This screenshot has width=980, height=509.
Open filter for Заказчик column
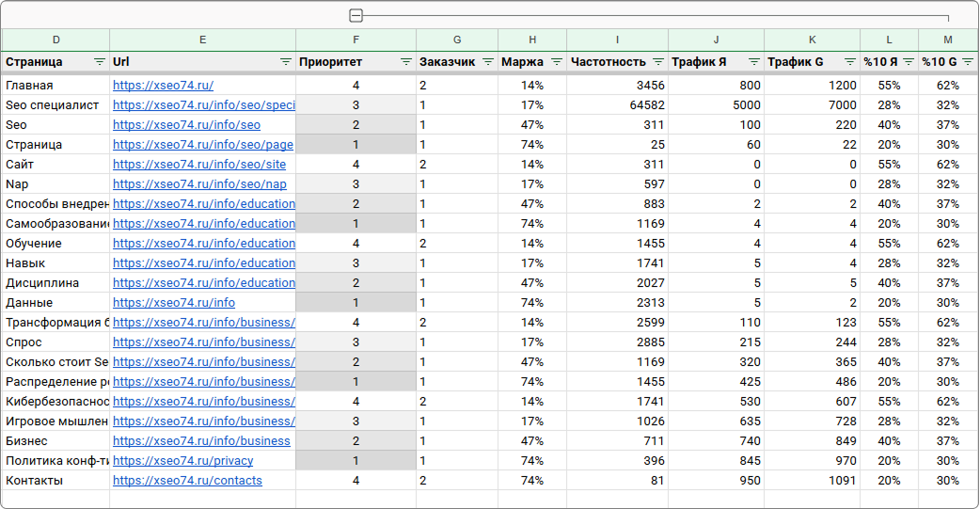coord(488,62)
